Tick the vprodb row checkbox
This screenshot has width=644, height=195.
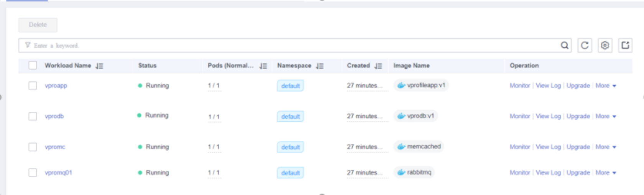tap(33, 116)
